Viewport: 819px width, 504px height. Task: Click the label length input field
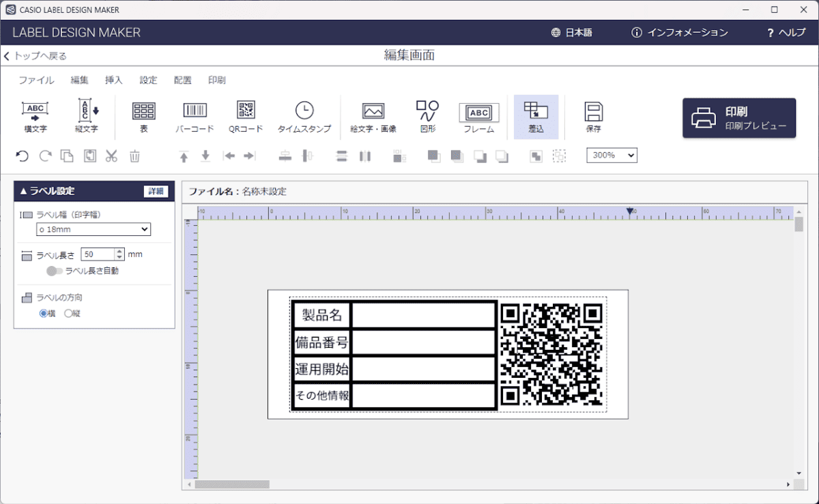point(98,254)
